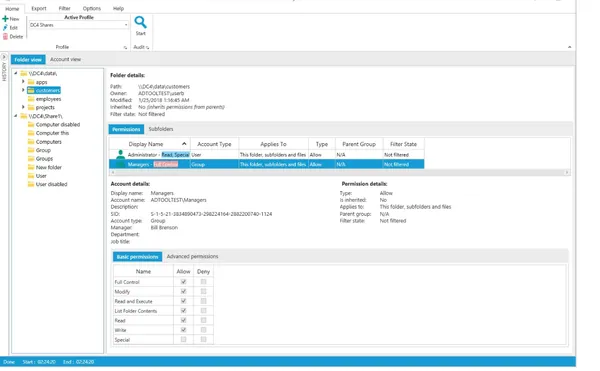The width and height of the screenshot is (600, 371).
Task: Click the green New profile plus icon
Action: tap(5, 18)
